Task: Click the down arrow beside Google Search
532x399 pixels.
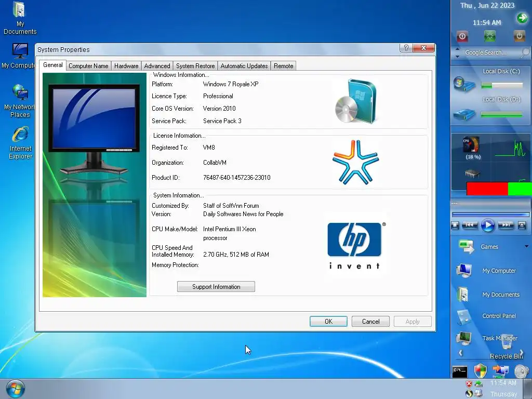Action: [457, 56]
